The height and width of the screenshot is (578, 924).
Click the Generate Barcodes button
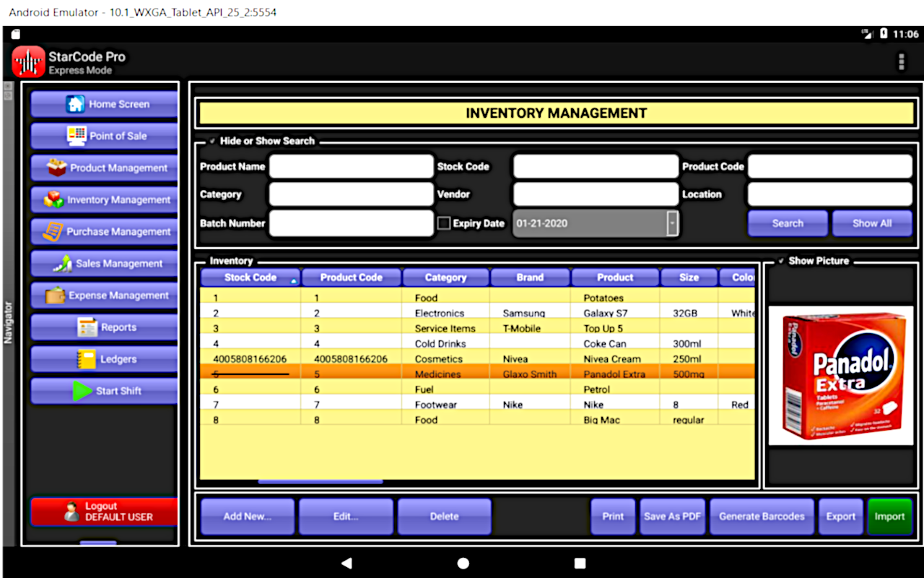[x=762, y=516]
